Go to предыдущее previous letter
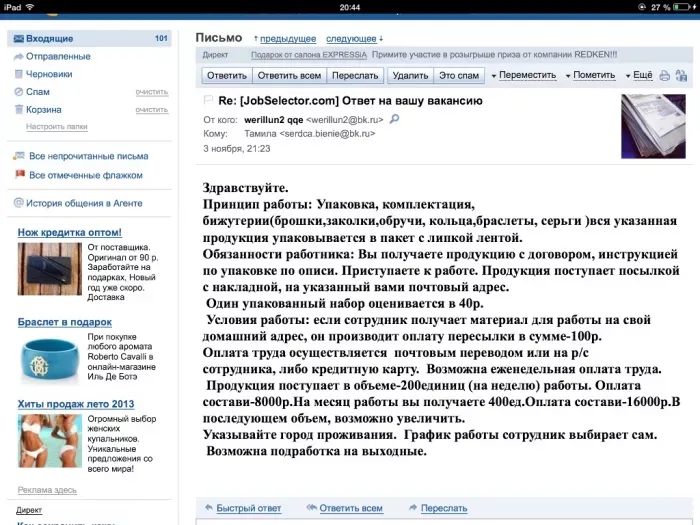The image size is (700, 525). click(288, 39)
